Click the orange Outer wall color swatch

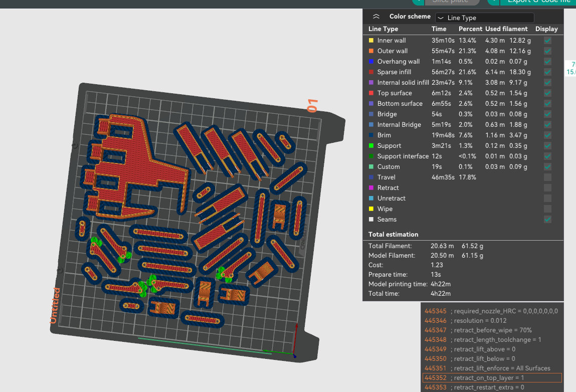(371, 51)
